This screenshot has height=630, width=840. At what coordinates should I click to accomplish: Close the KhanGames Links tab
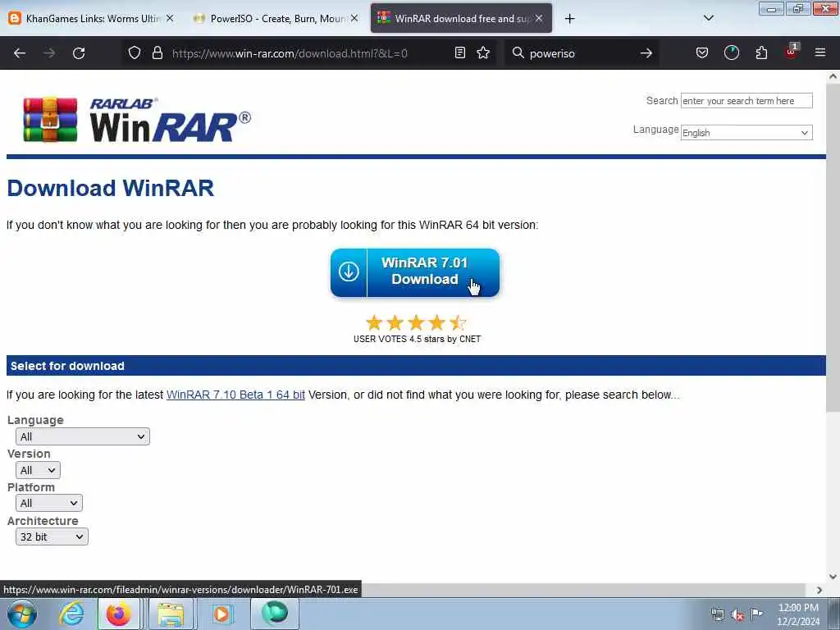(170, 18)
